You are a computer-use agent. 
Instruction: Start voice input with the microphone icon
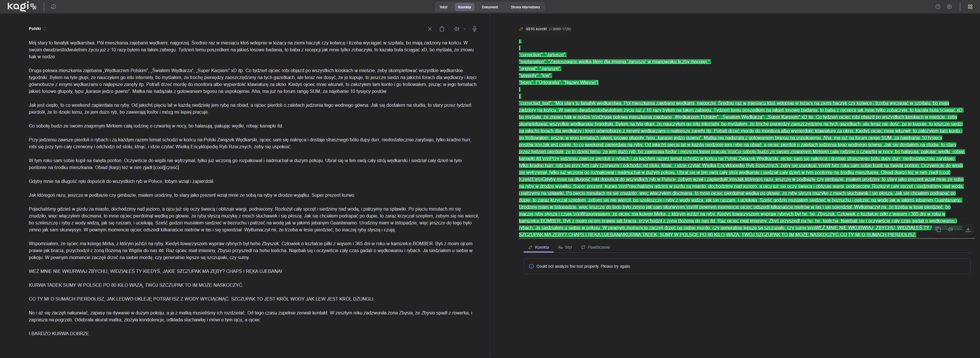(474, 29)
